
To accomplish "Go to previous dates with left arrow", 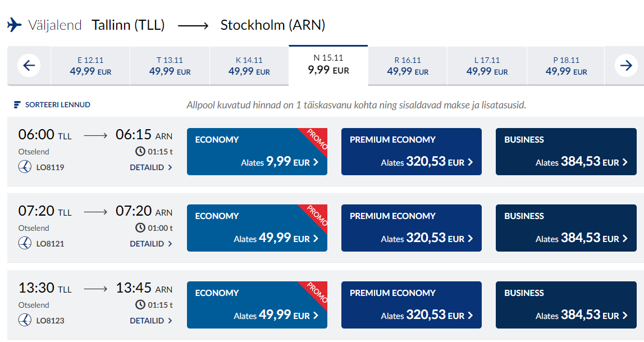I will (29, 65).
